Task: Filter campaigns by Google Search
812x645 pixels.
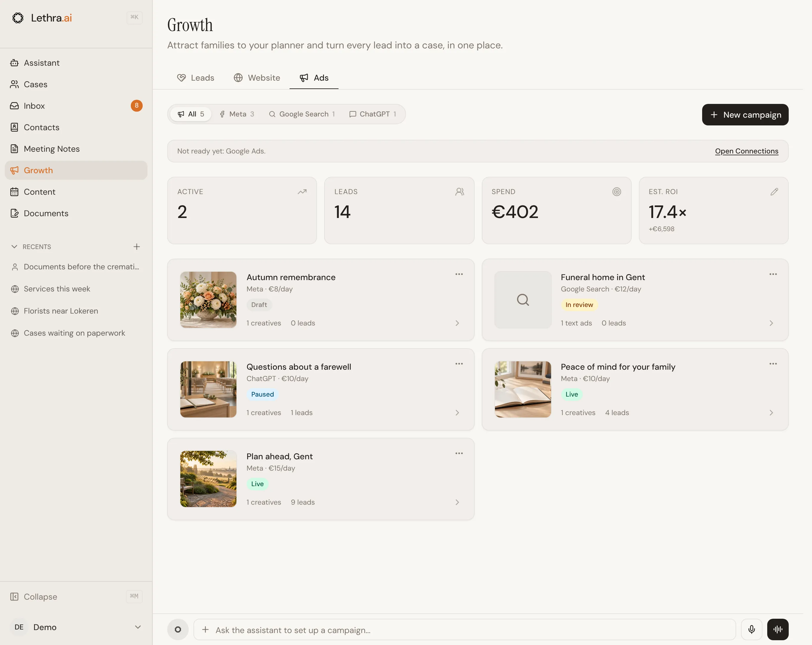Action: (x=302, y=114)
